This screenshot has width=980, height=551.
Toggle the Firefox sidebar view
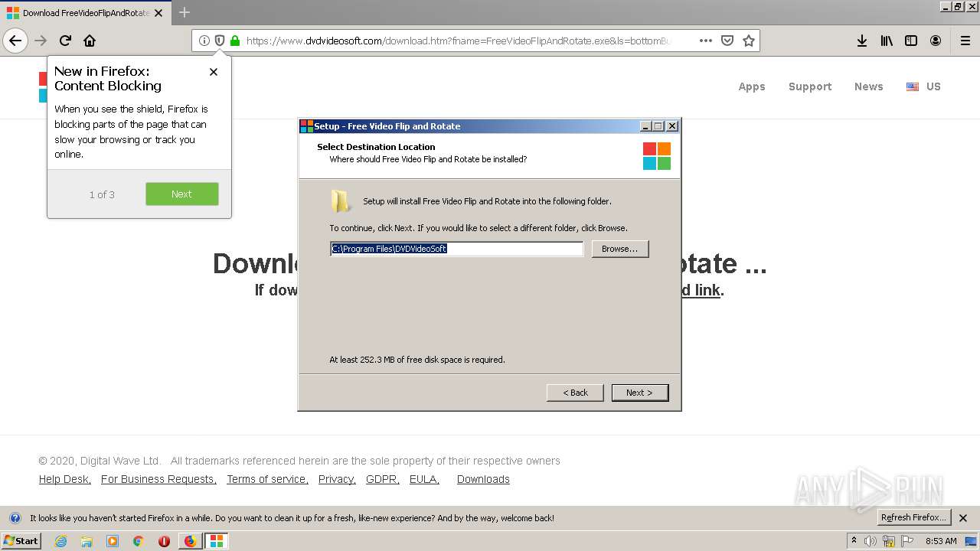(x=911, y=41)
